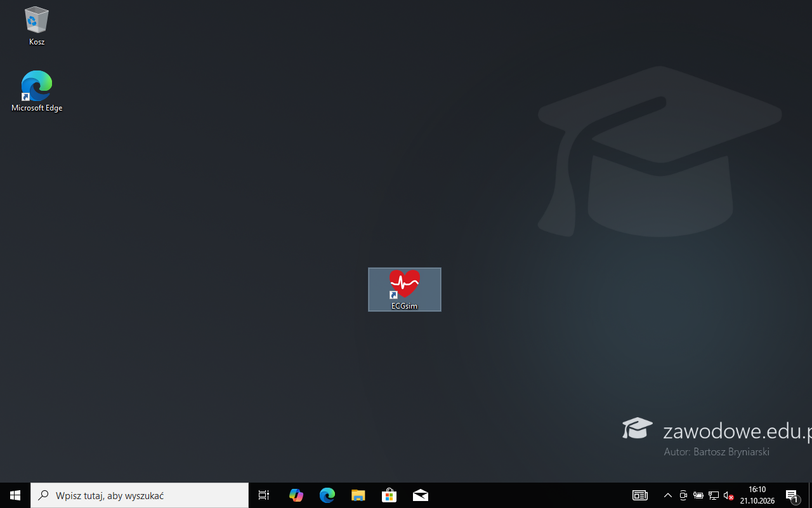The width and height of the screenshot is (812, 508).
Task: Click the taskbar search box
Action: coord(140,495)
